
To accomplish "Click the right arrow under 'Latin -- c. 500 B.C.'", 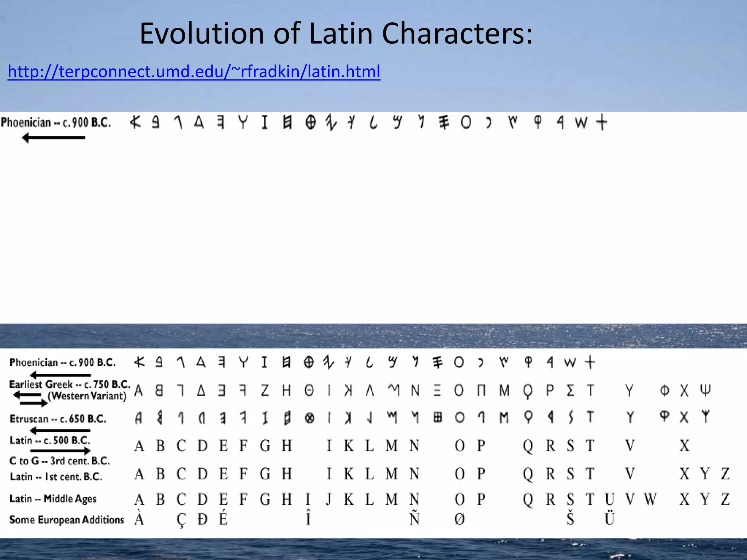I will pos(60,451).
